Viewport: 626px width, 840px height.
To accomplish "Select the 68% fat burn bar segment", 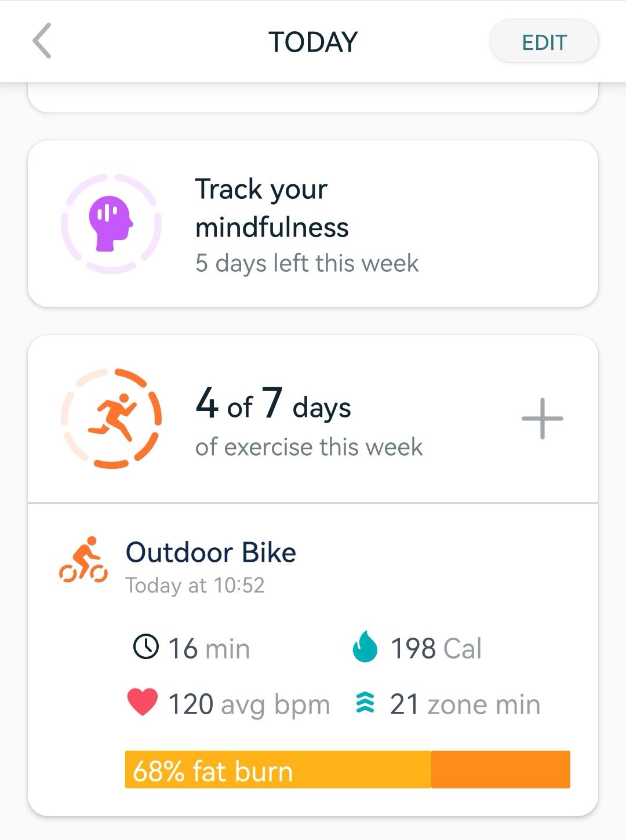I will 278,770.
